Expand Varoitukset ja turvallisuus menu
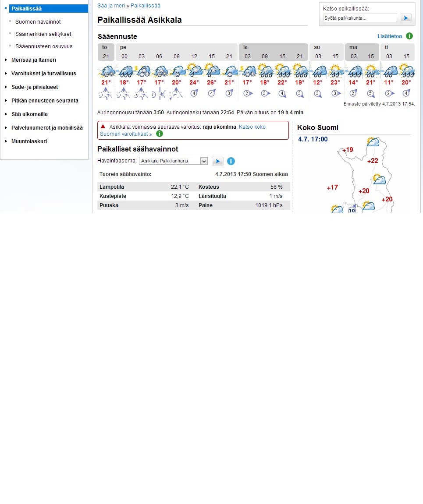This screenshot has height=504, width=423. [x=43, y=74]
